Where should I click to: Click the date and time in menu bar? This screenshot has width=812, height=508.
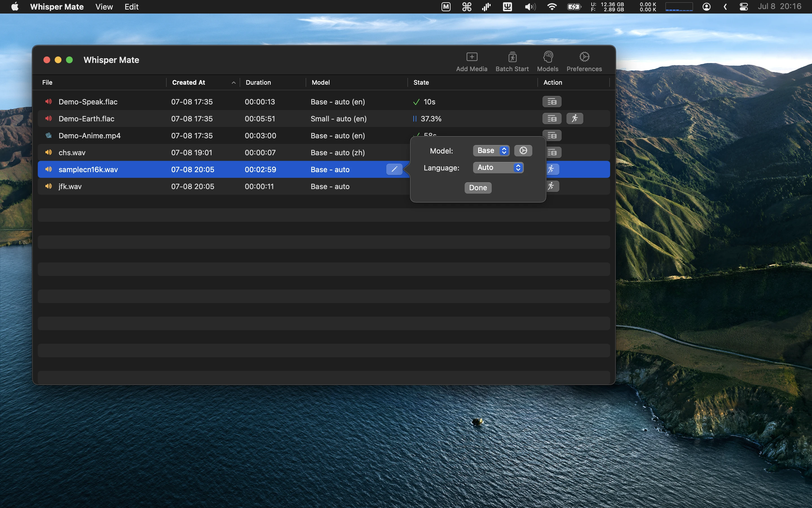[779, 7]
